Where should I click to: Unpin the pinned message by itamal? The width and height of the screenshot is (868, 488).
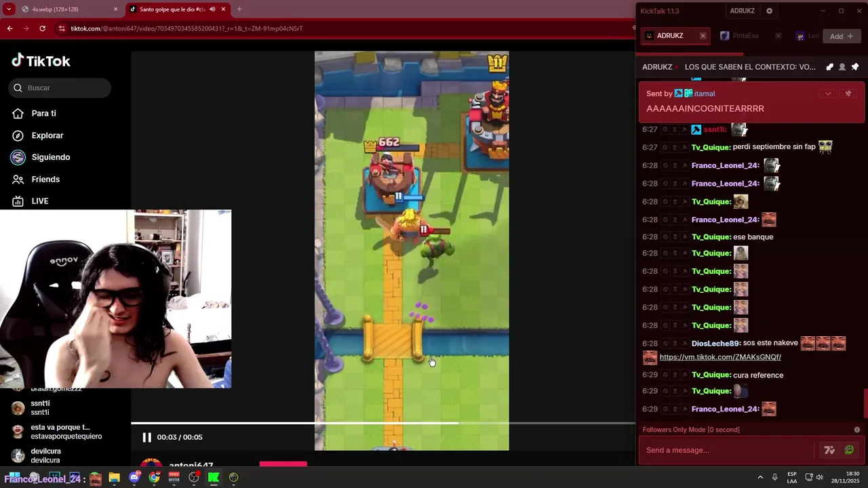(x=848, y=94)
